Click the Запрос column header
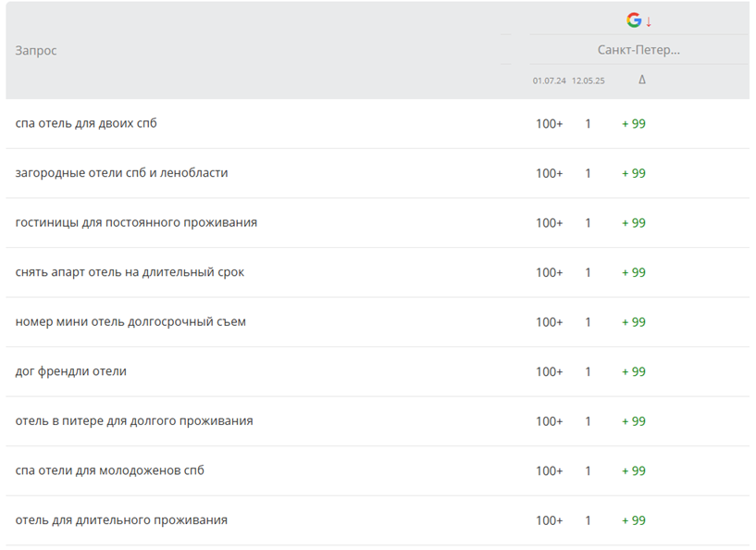The height and width of the screenshot is (550, 756). tap(36, 50)
